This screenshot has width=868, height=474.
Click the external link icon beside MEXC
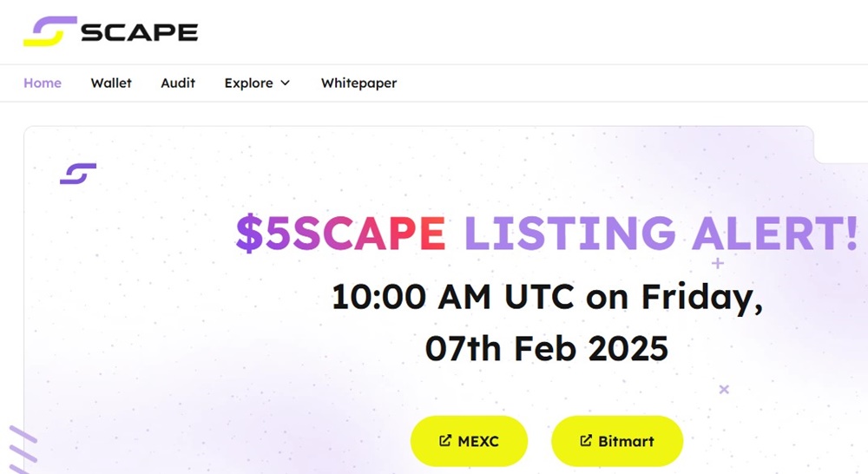coord(445,441)
